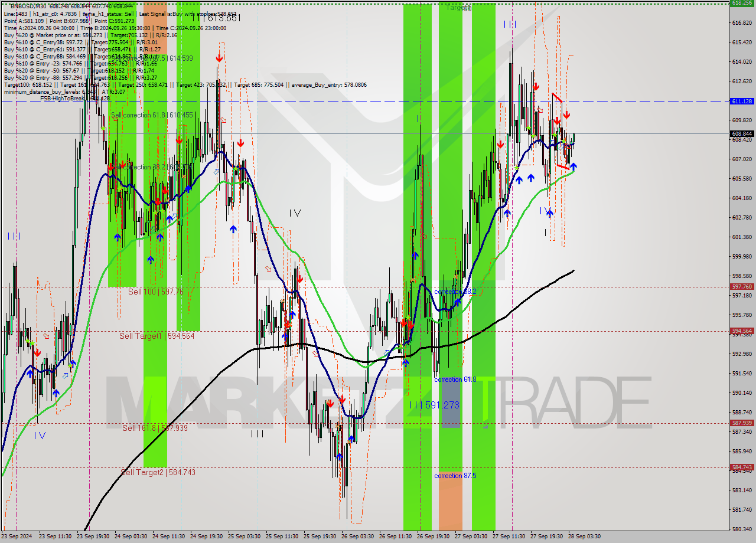Select the blue 'correction 87.5' label
Viewport: 756px width, 543px height.
click(456, 476)
